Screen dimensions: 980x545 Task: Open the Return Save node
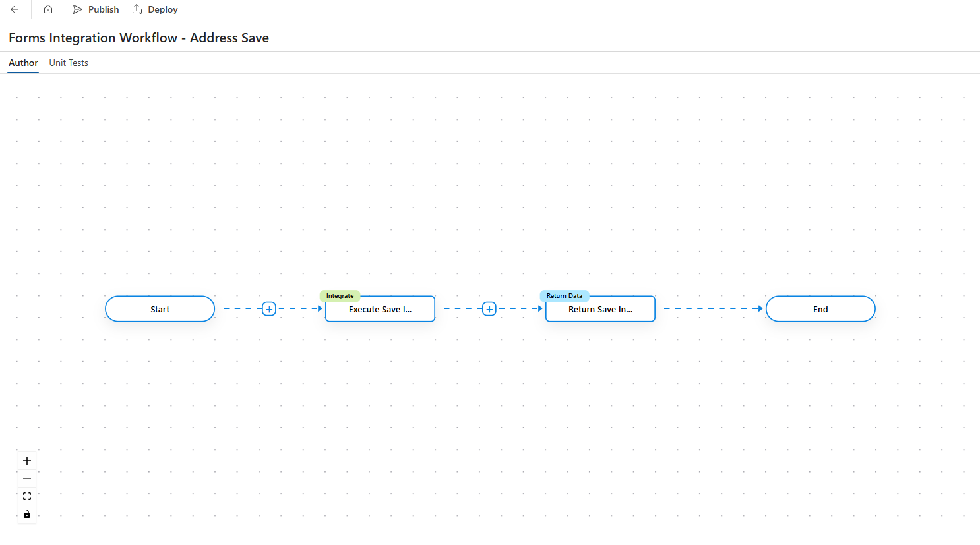[x=600, y=310]
